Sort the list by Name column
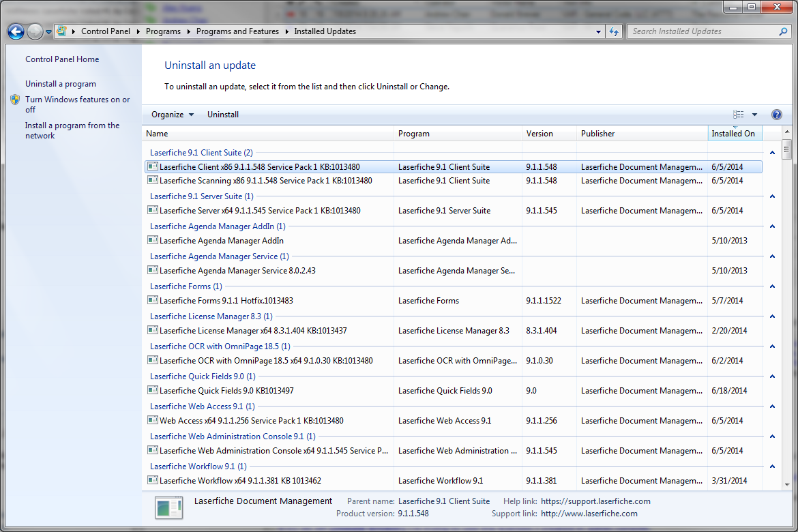 [x=268, y=134]
